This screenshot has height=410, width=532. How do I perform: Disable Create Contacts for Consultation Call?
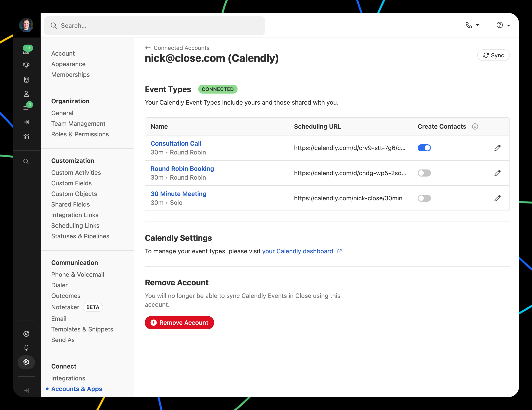(424, 148)
